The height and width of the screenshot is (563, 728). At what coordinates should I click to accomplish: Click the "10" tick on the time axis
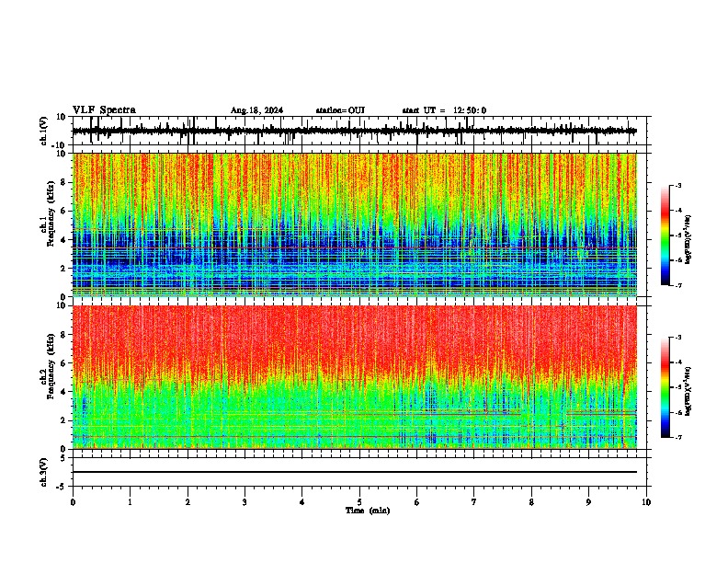click(646, 502)
